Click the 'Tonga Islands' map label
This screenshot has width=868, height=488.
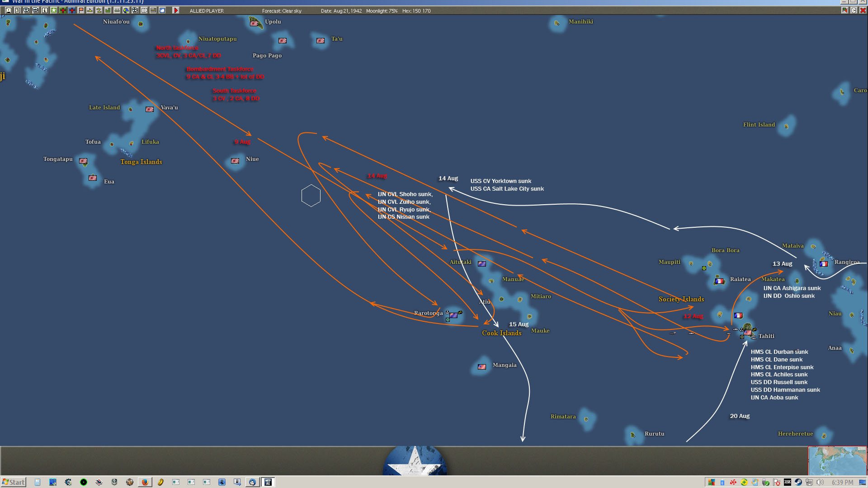[x=141, y=162]
